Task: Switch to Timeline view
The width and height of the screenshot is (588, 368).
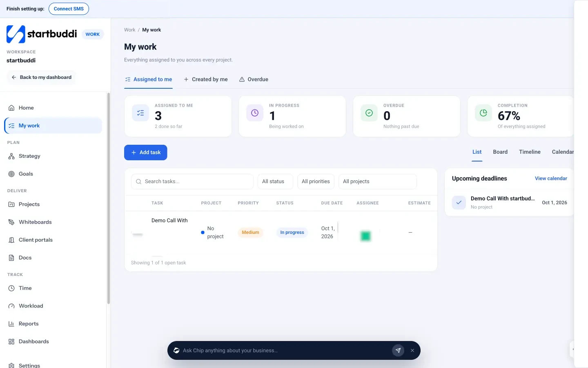Action: click(530, 152)
